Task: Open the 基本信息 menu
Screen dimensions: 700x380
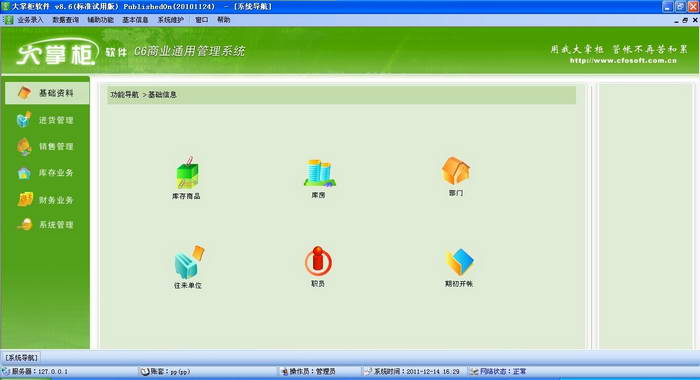Action: [135, 20]
